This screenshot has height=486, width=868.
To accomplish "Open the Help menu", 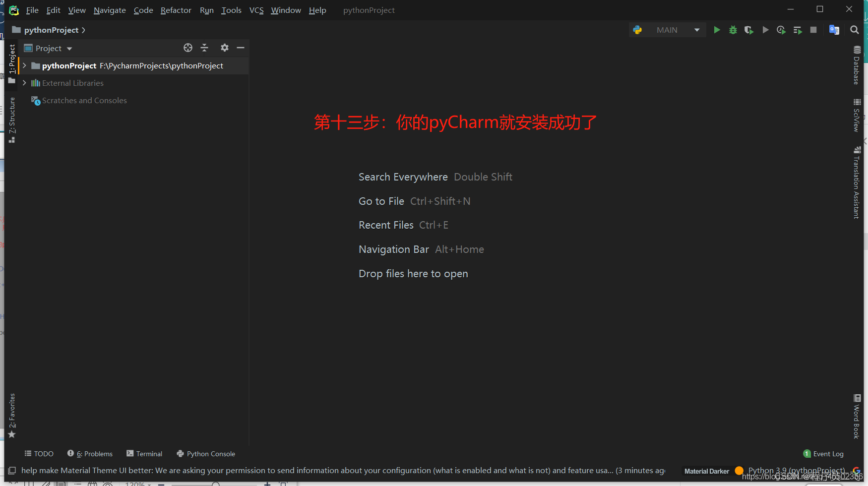I will coord(317,10).
